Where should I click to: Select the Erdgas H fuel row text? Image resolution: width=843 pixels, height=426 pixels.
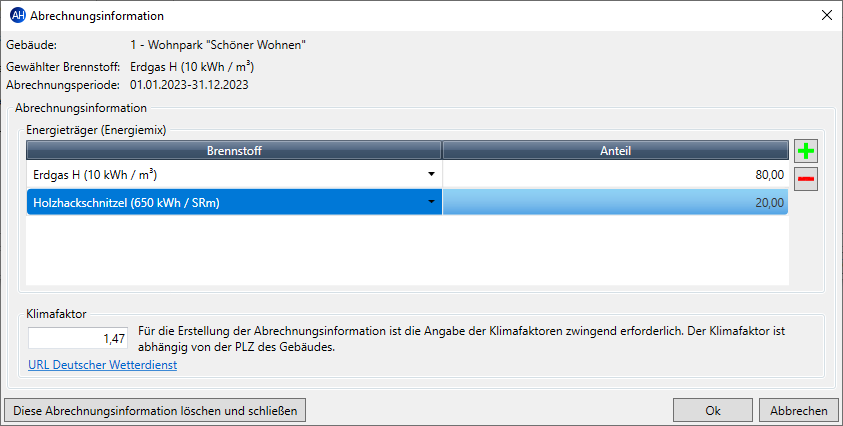[x=95, y=175]
